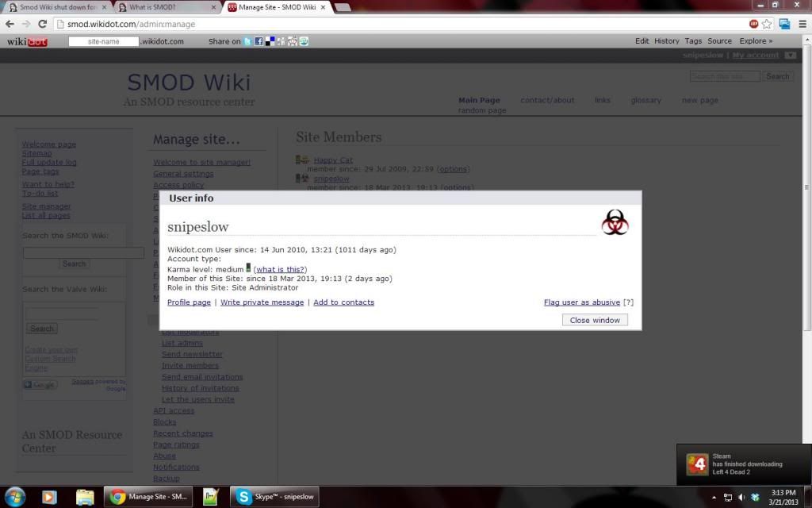The height and width of the screenshot is (508, 812).
Task: Click 'Write private message' link
Action: pyautogui.click(x=262, y=302)
